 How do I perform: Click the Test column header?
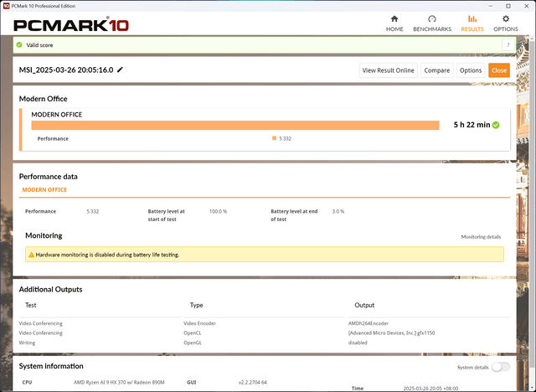coord(31,305)
